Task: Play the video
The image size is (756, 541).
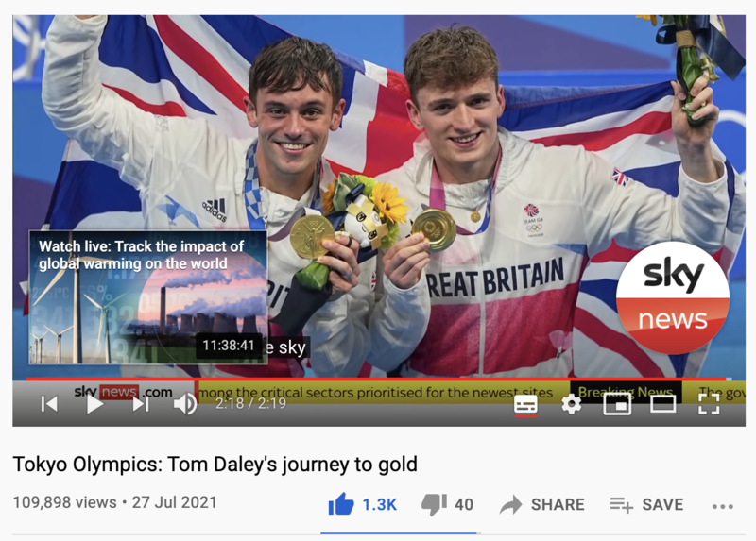Action: point(95,404)
